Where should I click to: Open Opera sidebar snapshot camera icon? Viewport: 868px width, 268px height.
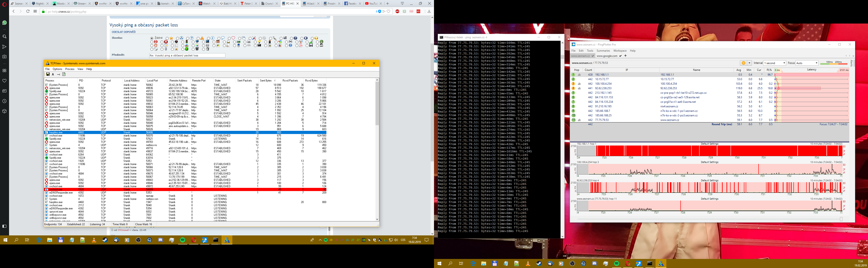click(4, 57)
